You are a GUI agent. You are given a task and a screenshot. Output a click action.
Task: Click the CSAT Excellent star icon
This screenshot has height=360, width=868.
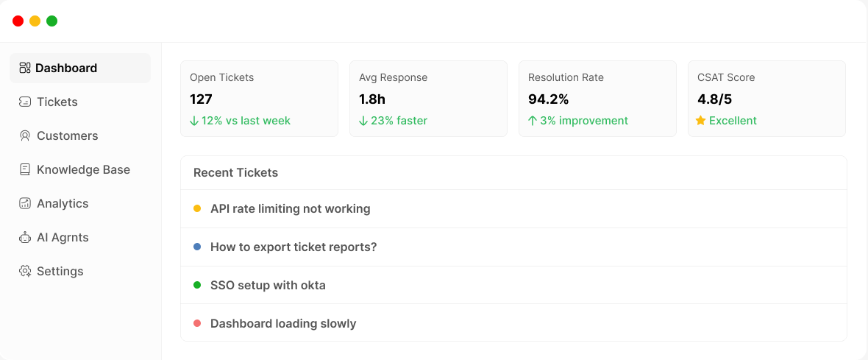click(x=700, y=121)
